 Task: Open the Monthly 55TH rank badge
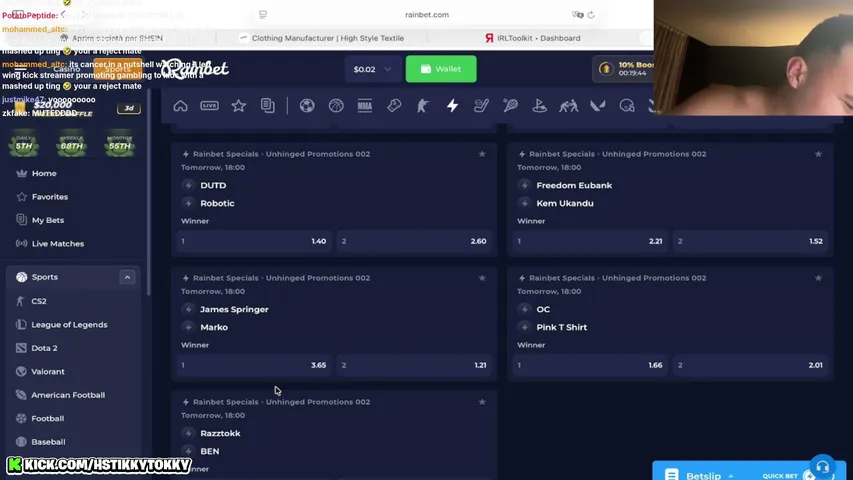119,144
